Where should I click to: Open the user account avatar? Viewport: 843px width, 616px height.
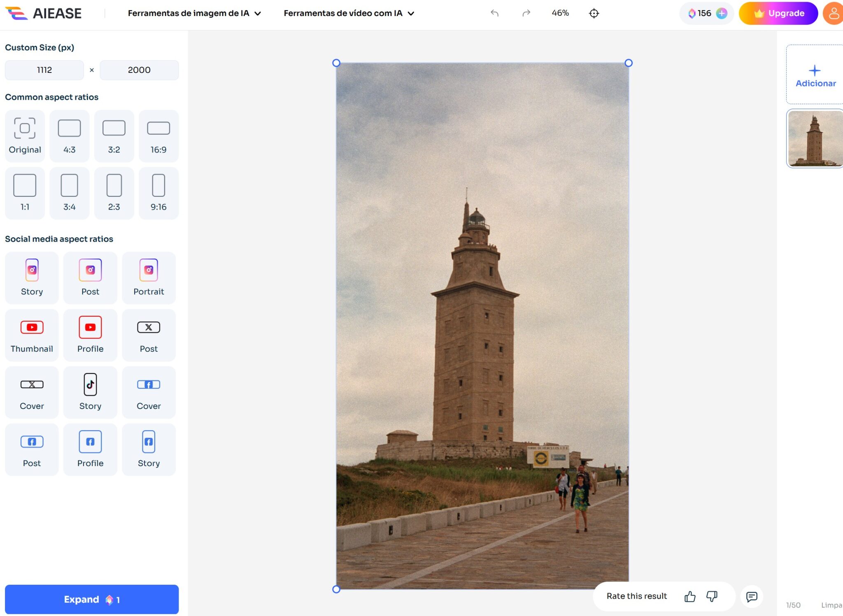(x=833, y=13)
